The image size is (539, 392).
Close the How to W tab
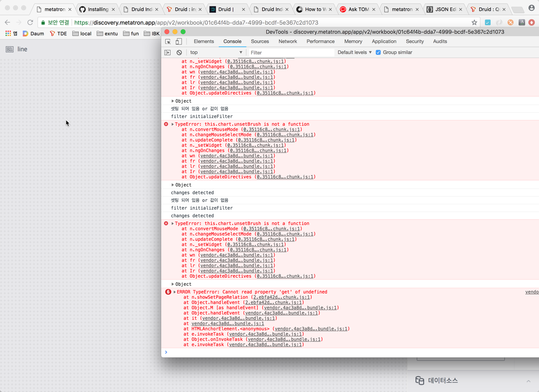coord(330,9)
